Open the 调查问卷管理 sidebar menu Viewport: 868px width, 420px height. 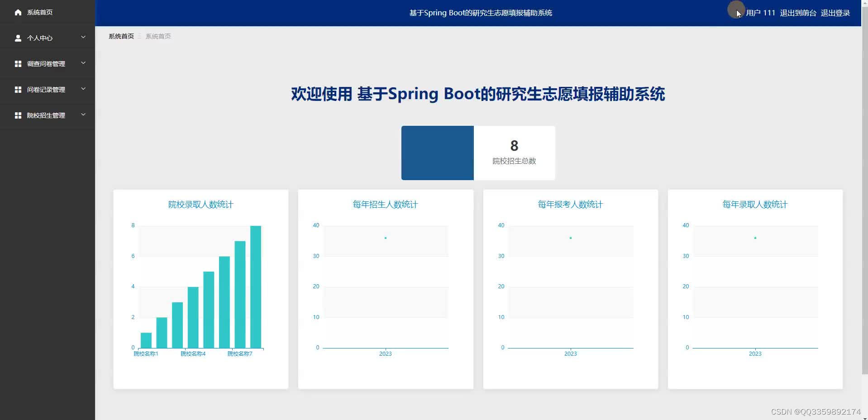(x=48, y=64)
